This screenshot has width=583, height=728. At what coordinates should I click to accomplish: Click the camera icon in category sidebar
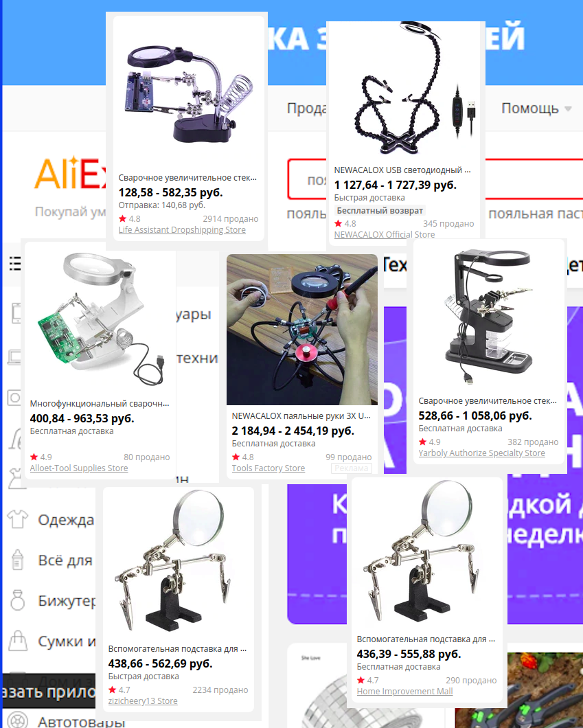tap(14, 398)
